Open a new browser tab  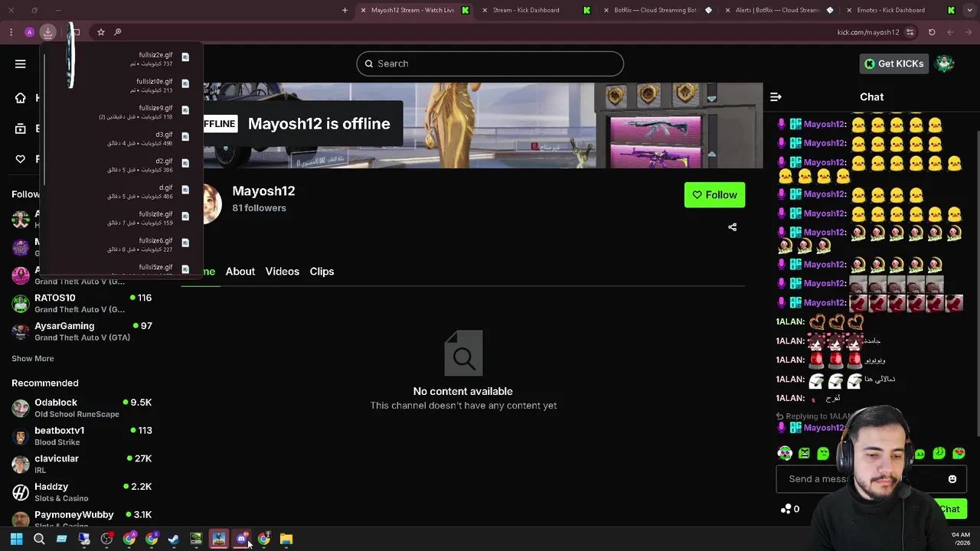(x=345, y=10)
